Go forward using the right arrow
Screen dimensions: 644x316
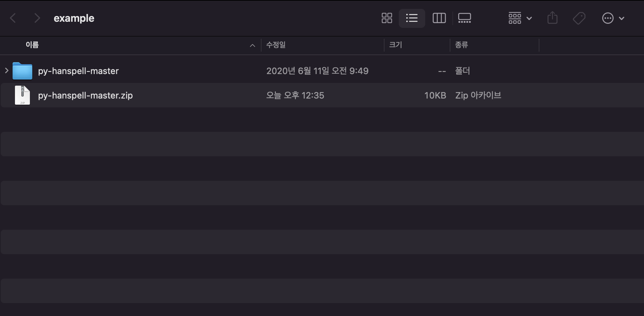click(x=37, y=18)
